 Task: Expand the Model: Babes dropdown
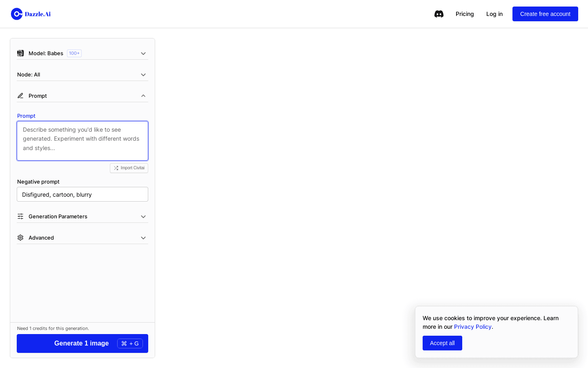143,53
